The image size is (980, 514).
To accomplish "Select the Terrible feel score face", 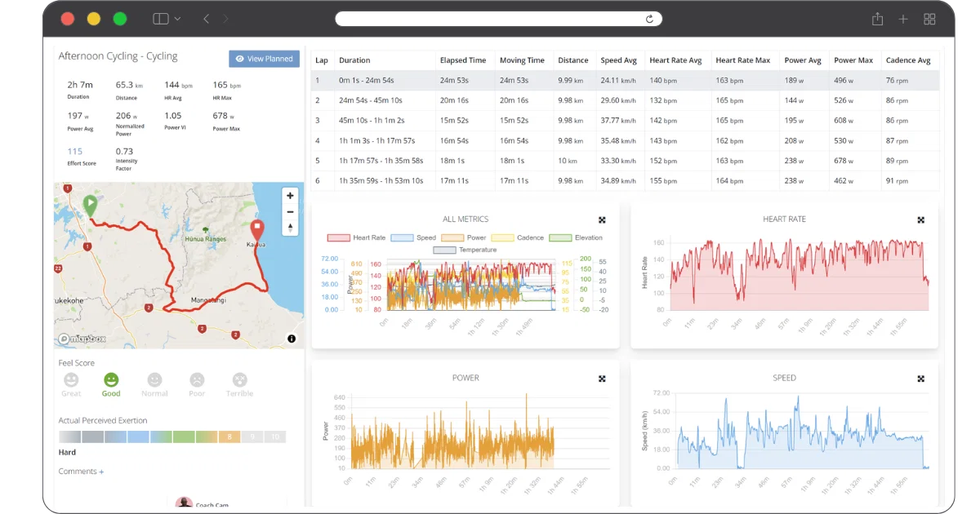I will [239, 384].
